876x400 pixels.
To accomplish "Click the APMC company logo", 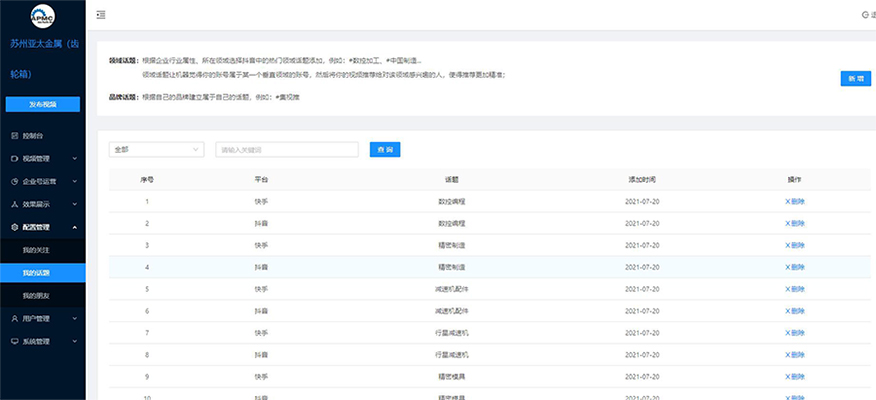I will click(x=43, y=15).
